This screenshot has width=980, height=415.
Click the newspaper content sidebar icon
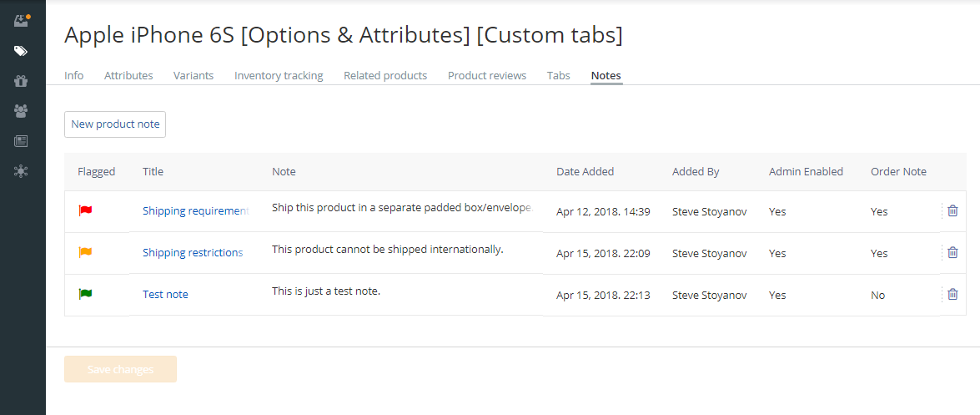pos(21,141)
